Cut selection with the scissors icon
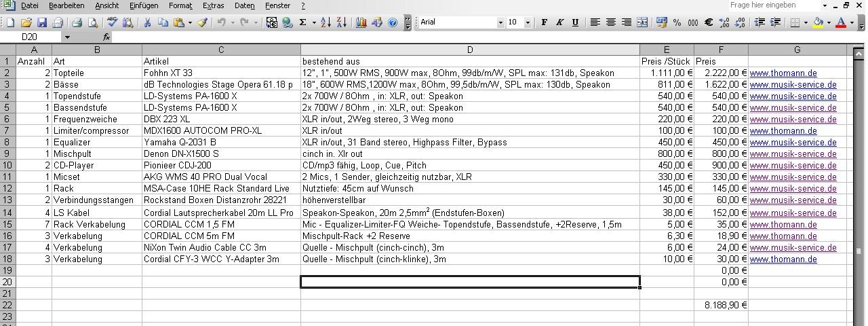Screen dimensions: 868x326 [146, 22]
